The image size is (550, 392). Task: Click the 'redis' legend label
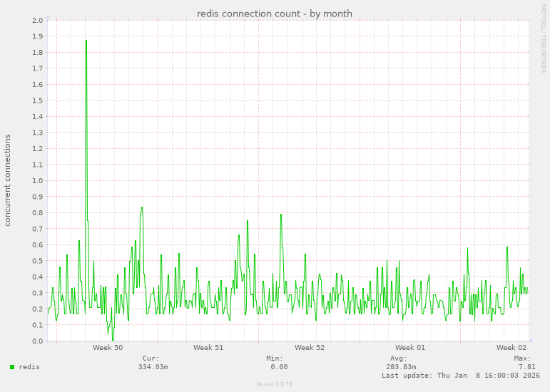coord(29,367)
